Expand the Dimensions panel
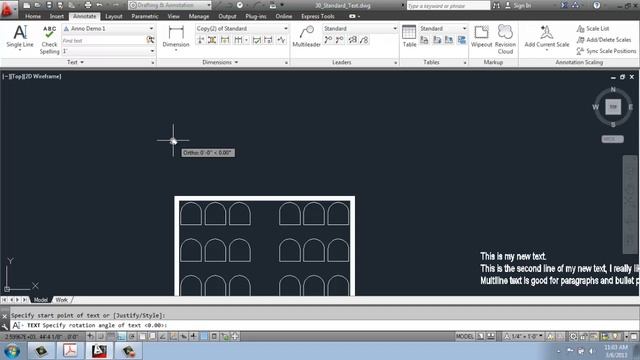Image resolution: width=640 pixels, height=360 pixels. (x=220, y=62)
